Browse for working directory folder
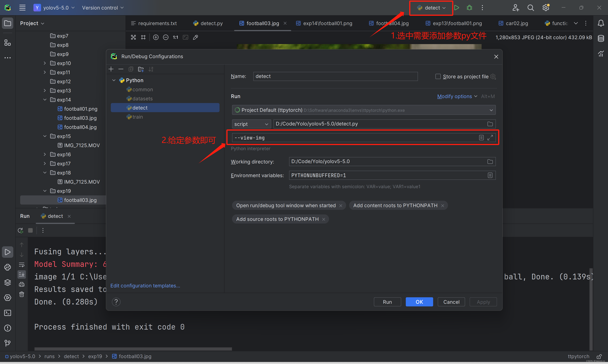The height and width of the screenshot is (364, 608). tap(490, 161)
